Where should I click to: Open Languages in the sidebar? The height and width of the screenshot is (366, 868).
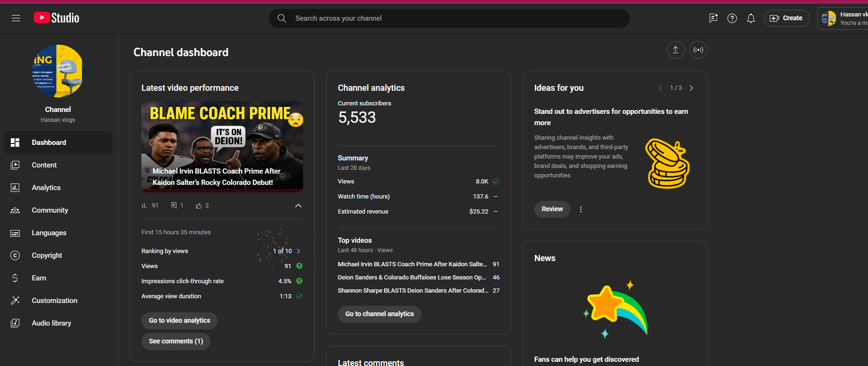click(x=58, y=233)
